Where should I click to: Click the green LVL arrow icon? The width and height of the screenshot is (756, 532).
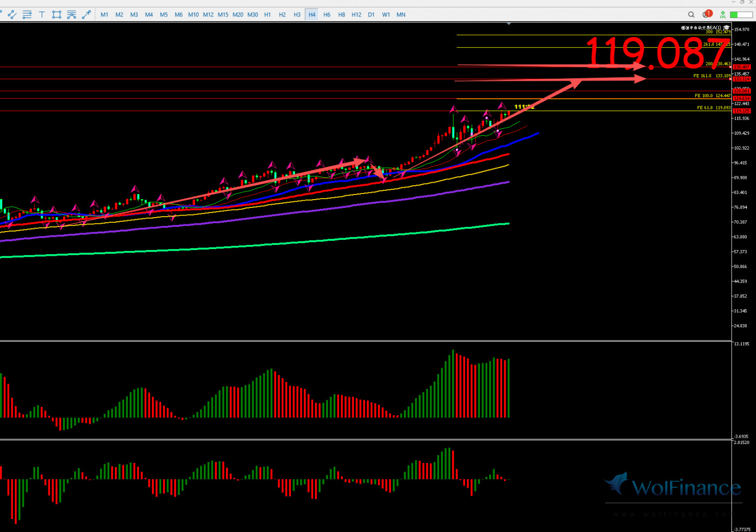(x=723, y=14)
